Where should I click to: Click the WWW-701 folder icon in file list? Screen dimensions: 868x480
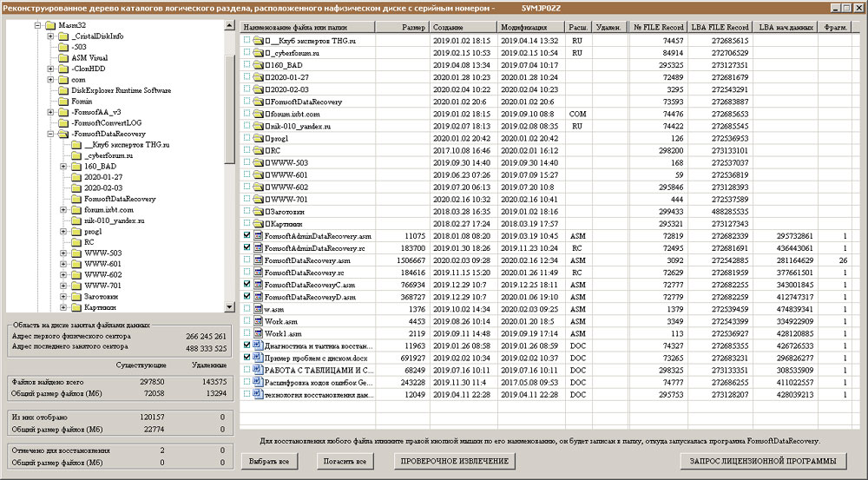pyautogui.click(x=259, y=199)
